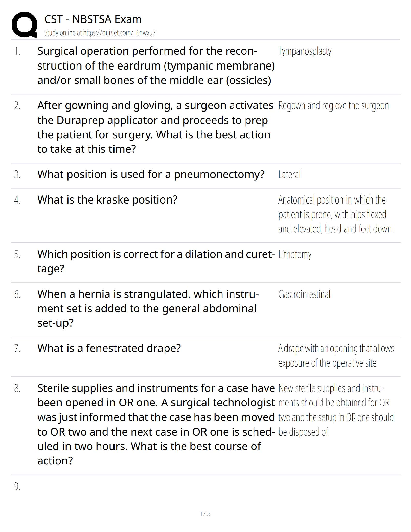Select answer Regown and reglove the surgeon
This screenshot has height=532, width=411.
pyautogui.click(x=333, y=106)
